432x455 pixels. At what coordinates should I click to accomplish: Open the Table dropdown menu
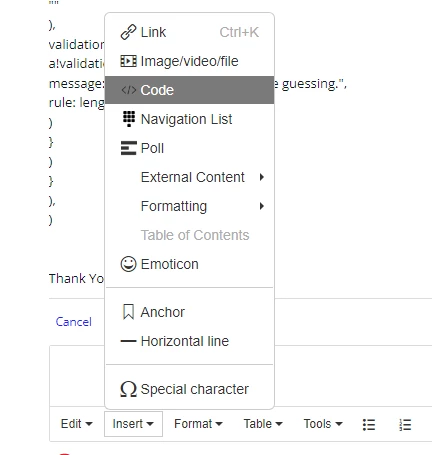[263, 424]
